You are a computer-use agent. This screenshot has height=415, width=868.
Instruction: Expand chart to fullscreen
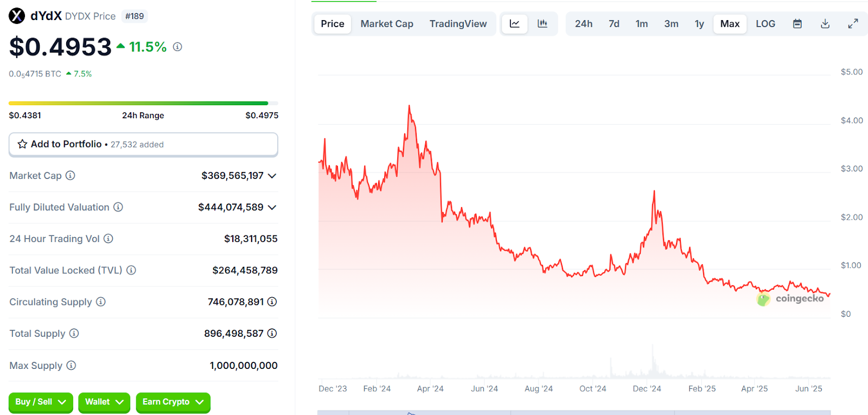[x=853, y=24]
